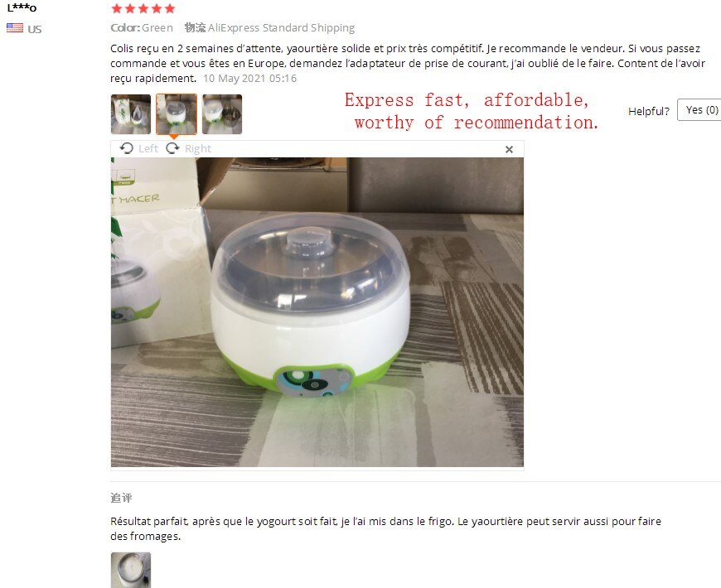The width and height of the screenshot is (721, 588).
Task: Click the rotate Left arrow icon
Action: (x=127, y=148)
